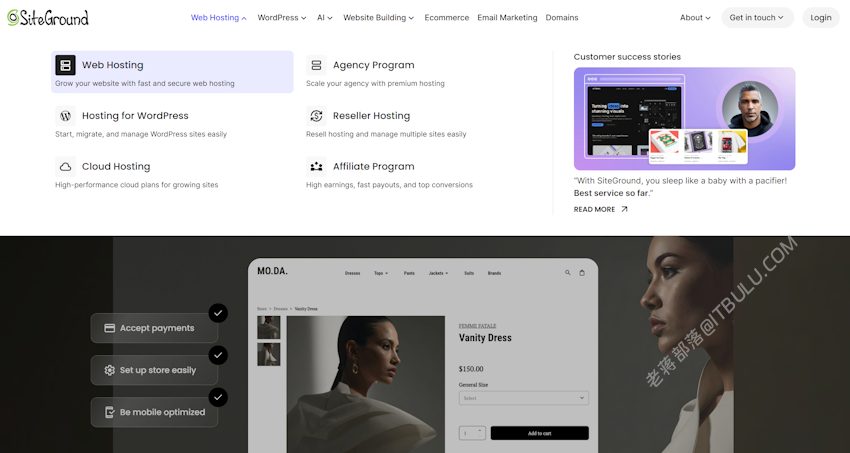Toggle the Accept payments checkmark
This screenshot has height=453, width=850.
pos(218,313)
